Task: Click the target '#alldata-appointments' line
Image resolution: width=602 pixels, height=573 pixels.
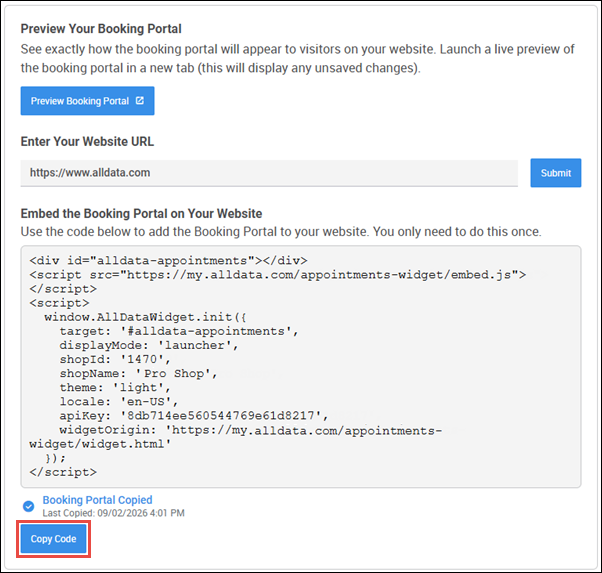Action: (x=179, y=331)
